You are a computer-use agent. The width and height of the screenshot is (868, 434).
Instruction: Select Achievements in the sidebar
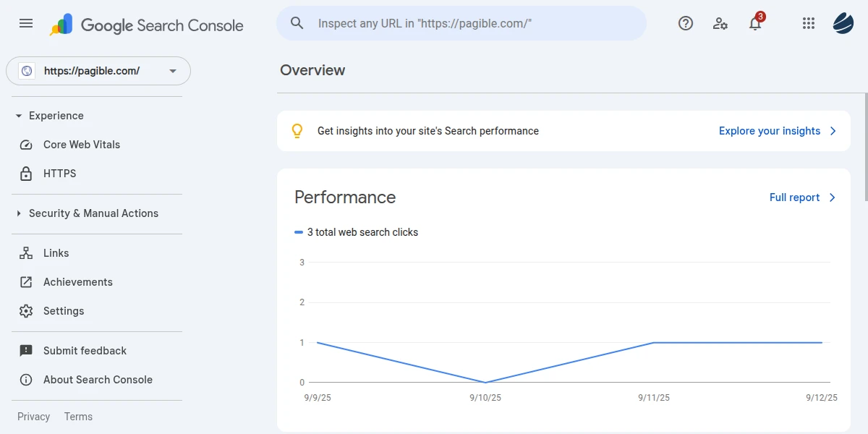77,282
